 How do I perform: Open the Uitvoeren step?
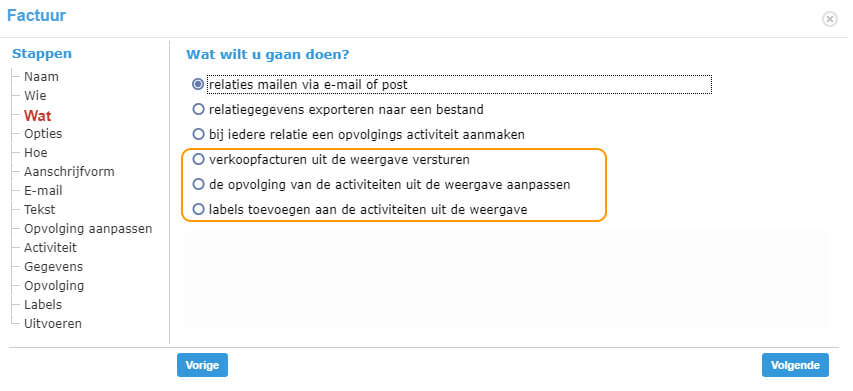coord(53,324)
